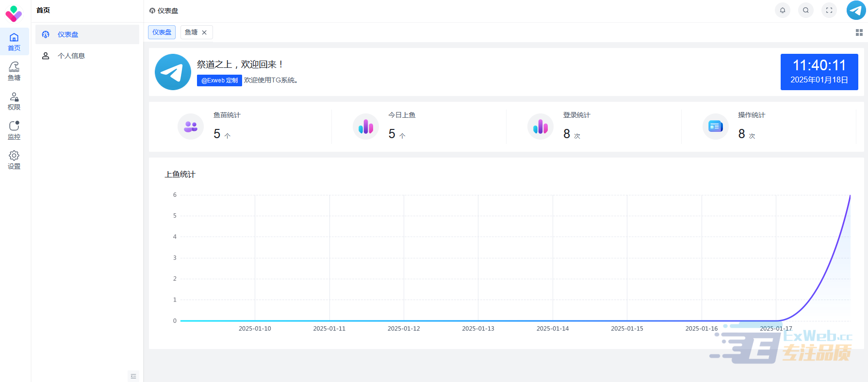The image size is (868, 382).
Task: Click the 仪表盘 breadcrumb in header
Action: point(164,11)
